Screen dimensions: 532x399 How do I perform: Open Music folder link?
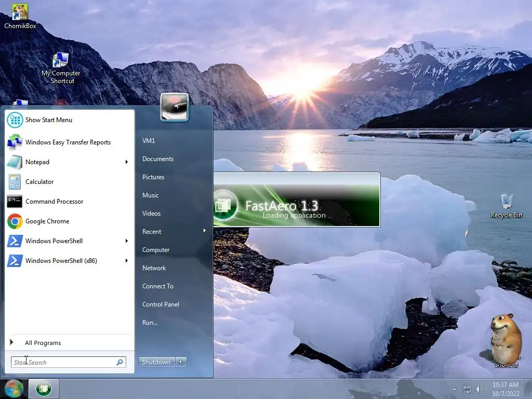coord(151,195)
